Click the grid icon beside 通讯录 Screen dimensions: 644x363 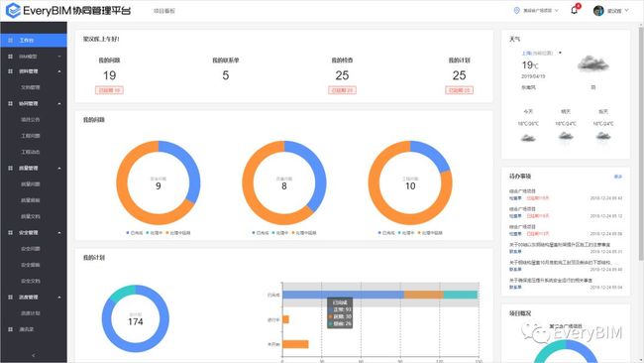pos(10,329)
